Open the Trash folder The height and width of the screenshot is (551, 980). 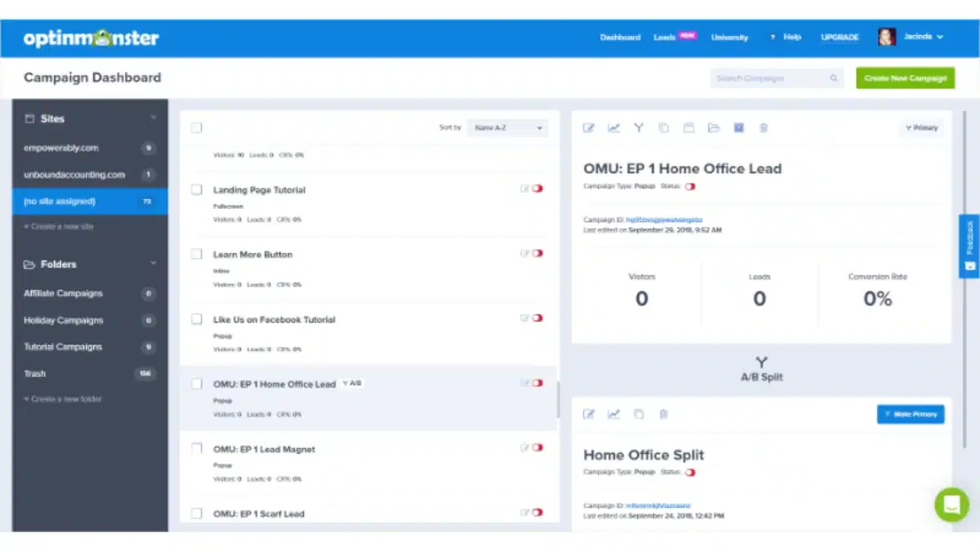(90, 374)
